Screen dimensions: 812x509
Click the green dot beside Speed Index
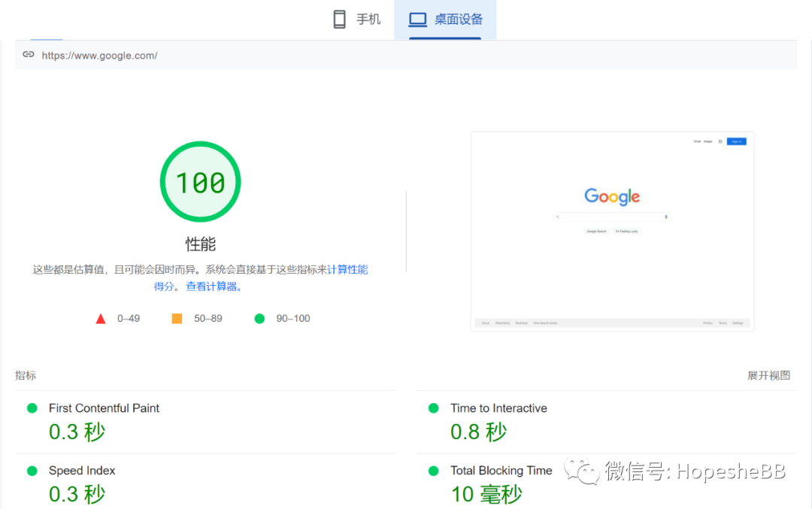point(32,471)
